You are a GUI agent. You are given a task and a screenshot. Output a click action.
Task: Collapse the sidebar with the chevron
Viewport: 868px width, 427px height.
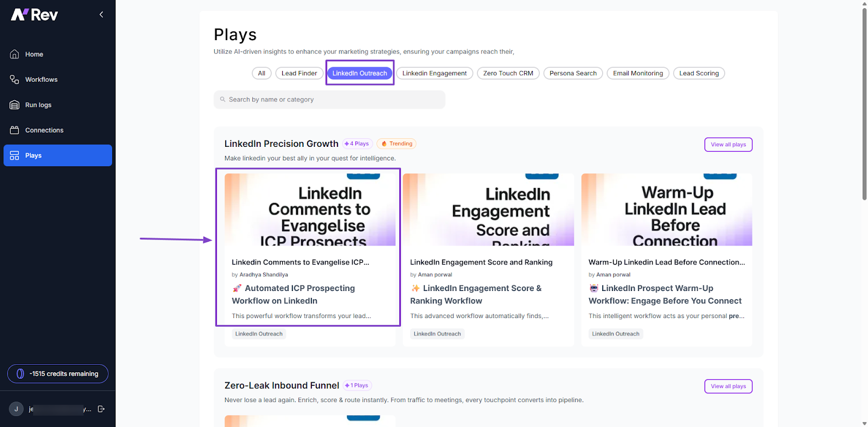pyautogui.click(x=101, y=15)
